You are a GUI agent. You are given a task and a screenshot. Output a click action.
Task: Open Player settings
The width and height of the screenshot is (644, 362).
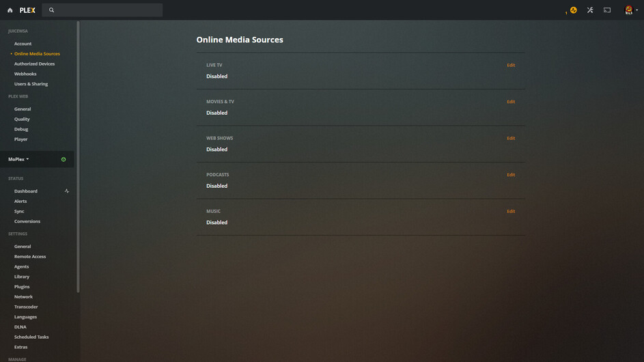[20, 139]
